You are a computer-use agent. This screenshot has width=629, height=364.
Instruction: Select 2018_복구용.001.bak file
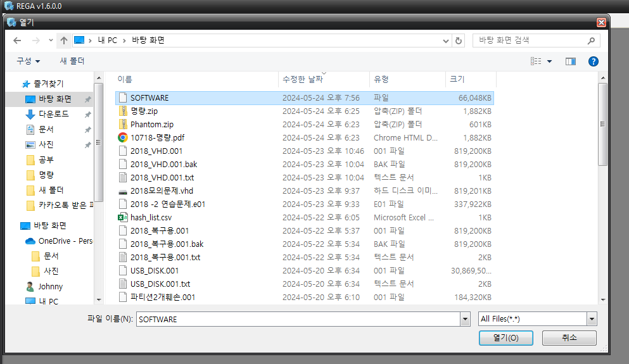pyautogui.click(x=167, y=244)
